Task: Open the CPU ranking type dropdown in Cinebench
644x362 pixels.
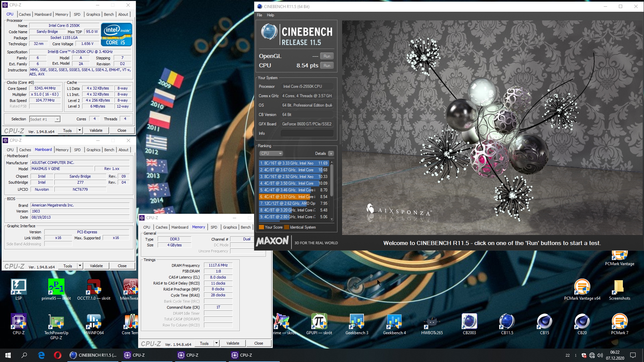Action: [x=271, y=154]
